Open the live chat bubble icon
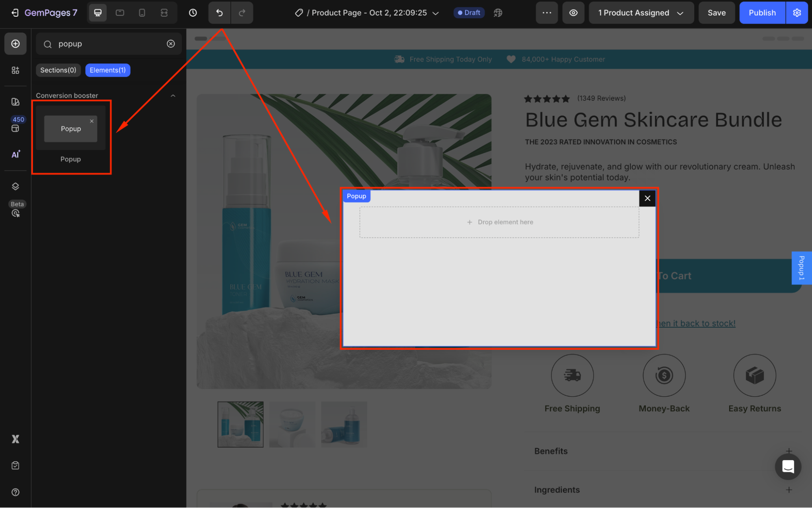This screenshot has height=508, width=812. pos(788,467)
